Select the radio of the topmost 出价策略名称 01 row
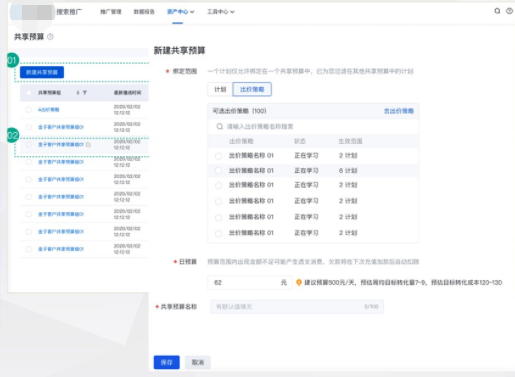Image resolution: width=515 pixels, height=377 pixels. pyautogui.click(x=218, y=156)
